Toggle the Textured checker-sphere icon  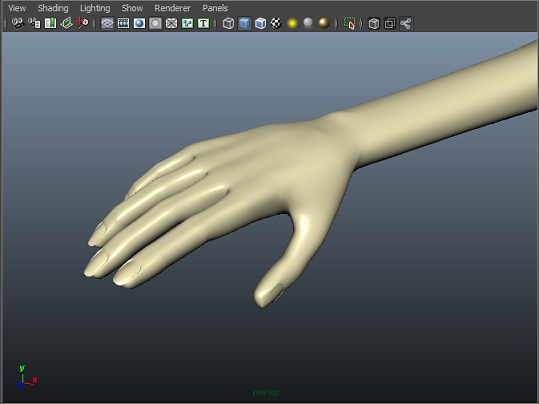tap(276, 23)
